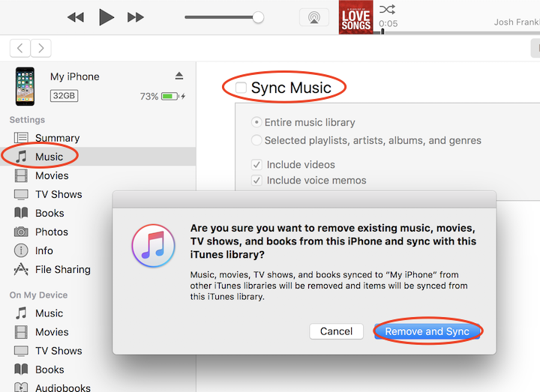Toggle the Include voice memos checkbox
This screenshot has height=392, width=540.
(x=256, y=180)
